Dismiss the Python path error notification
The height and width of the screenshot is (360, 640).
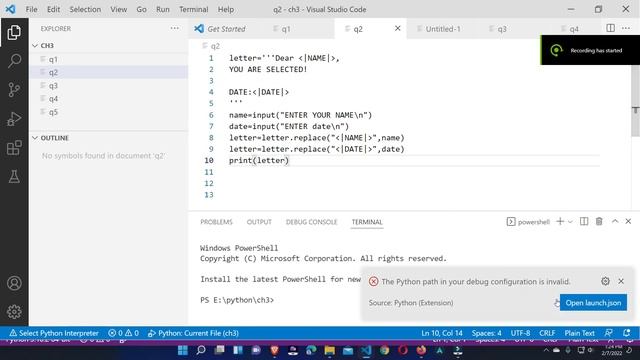coord(621,281)
